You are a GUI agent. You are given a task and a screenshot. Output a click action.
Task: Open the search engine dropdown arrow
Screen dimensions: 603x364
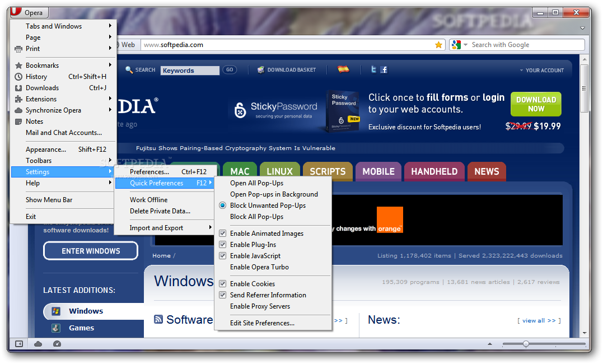tap(465, 45)
